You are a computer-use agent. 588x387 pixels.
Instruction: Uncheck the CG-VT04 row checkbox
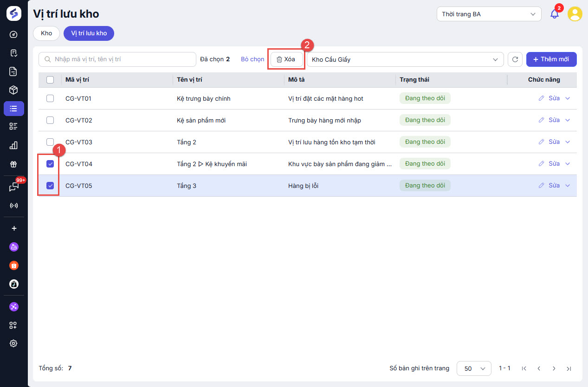(x=50, y=164)
